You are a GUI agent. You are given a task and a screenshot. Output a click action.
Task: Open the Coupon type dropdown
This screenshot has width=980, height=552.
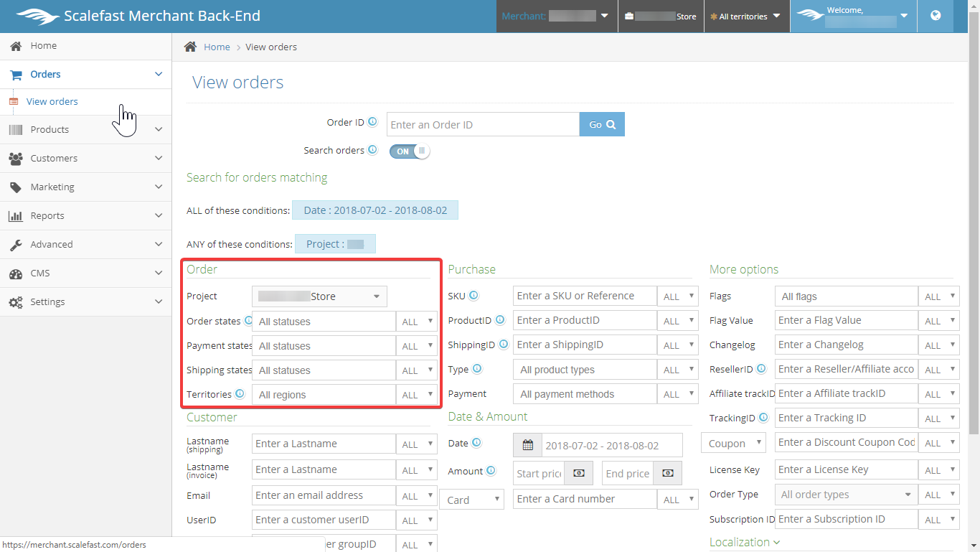tap(733, 444)
